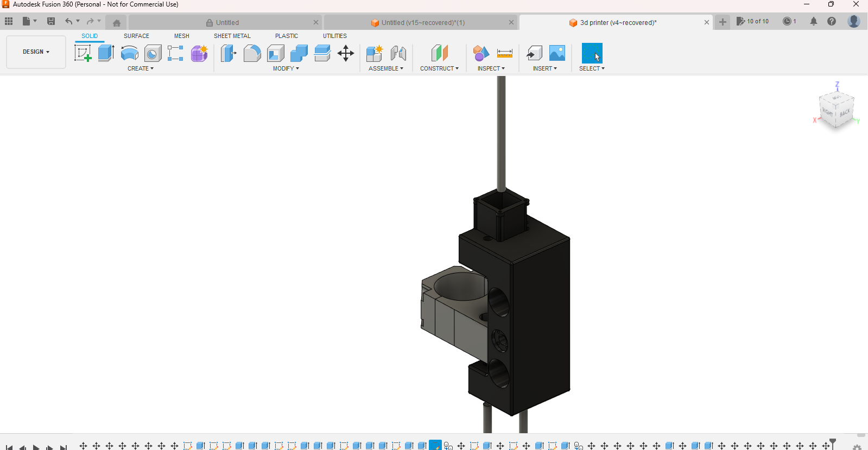Select the Fillet tool icon
868x450 pixels.
252,53
